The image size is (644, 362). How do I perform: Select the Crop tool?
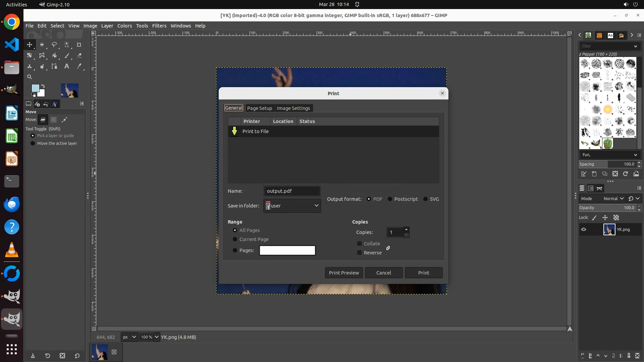point(79,45)
